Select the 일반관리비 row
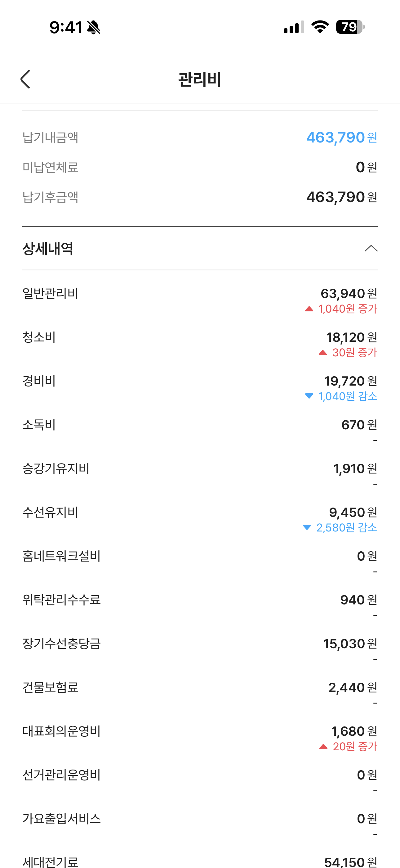 pyautogui.click(x=200, y=301)
